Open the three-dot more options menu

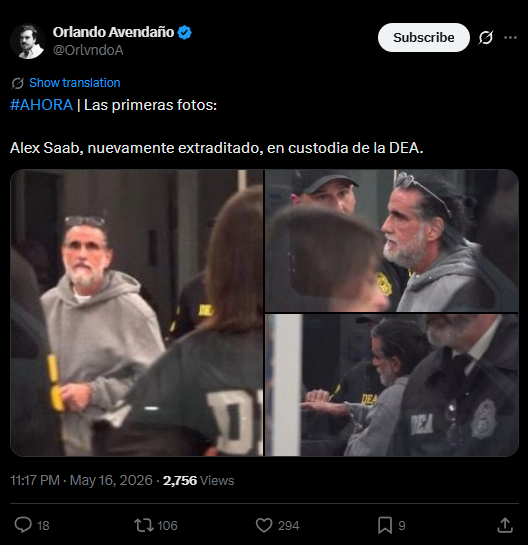510,38
